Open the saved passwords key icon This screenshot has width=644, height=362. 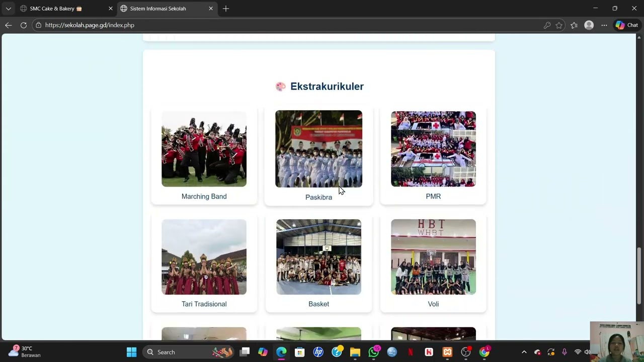click(x=547, y=25)
